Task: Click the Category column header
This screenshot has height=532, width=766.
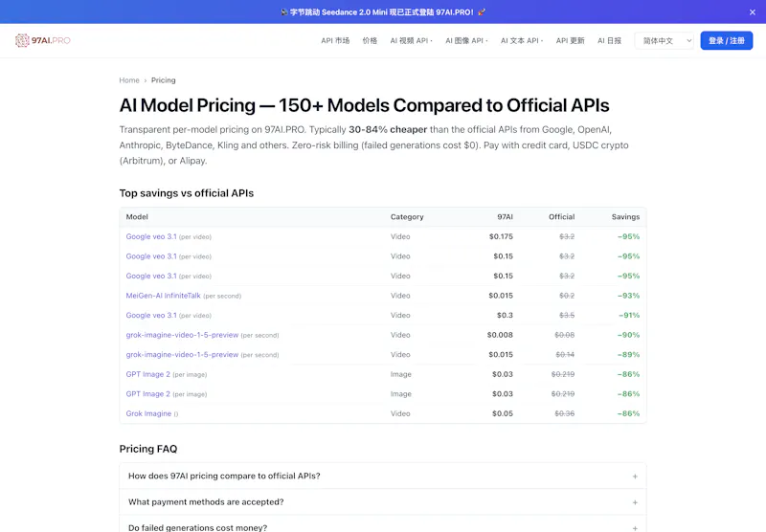Action: tap(407, 216)
